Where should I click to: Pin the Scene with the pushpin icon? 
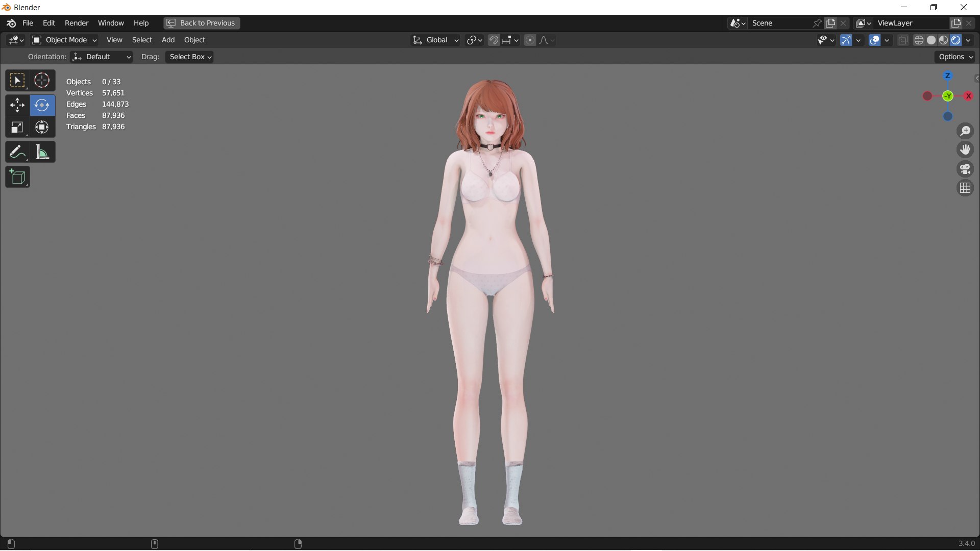[817, 23]
